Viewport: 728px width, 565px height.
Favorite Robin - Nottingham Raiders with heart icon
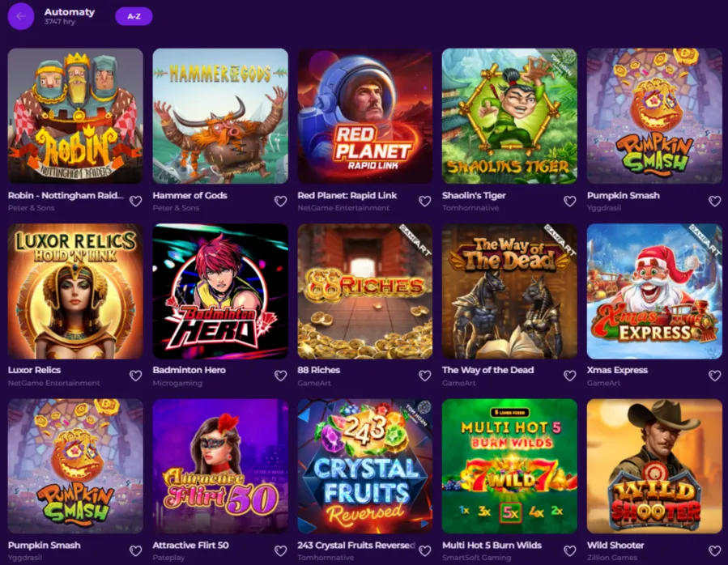[135, 201]
